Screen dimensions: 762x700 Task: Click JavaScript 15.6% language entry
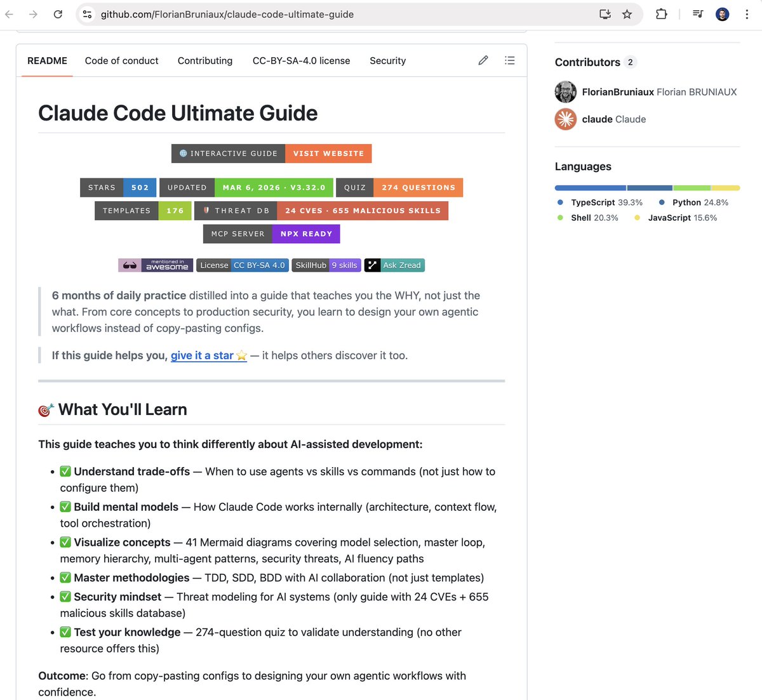tap(676, 218)
